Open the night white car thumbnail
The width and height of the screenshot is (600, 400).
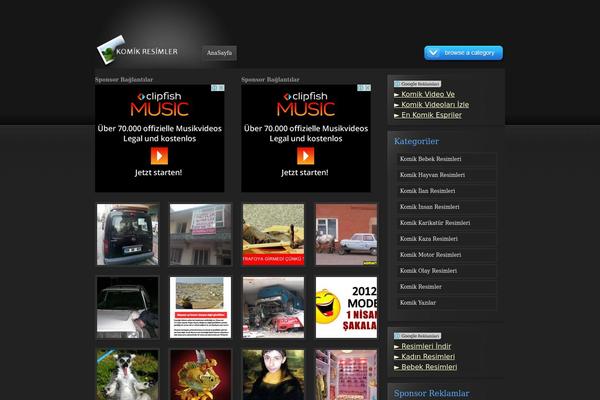[x=127, y=307]
